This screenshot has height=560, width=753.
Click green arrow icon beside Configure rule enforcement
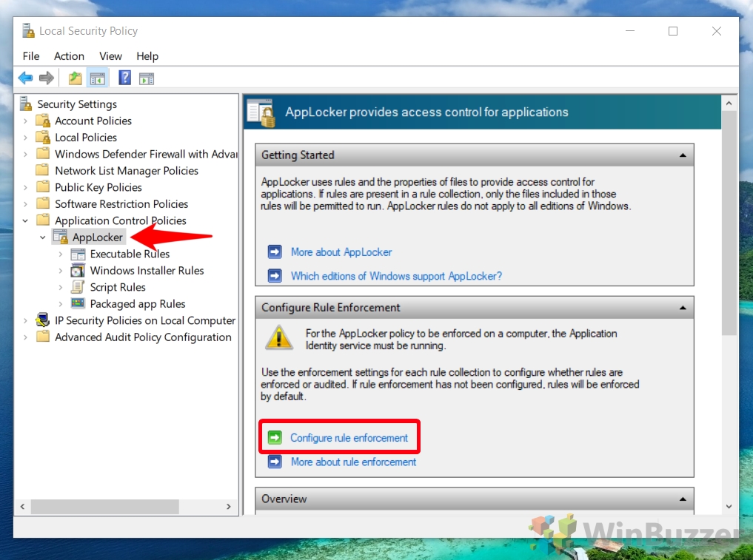[275, 437]
